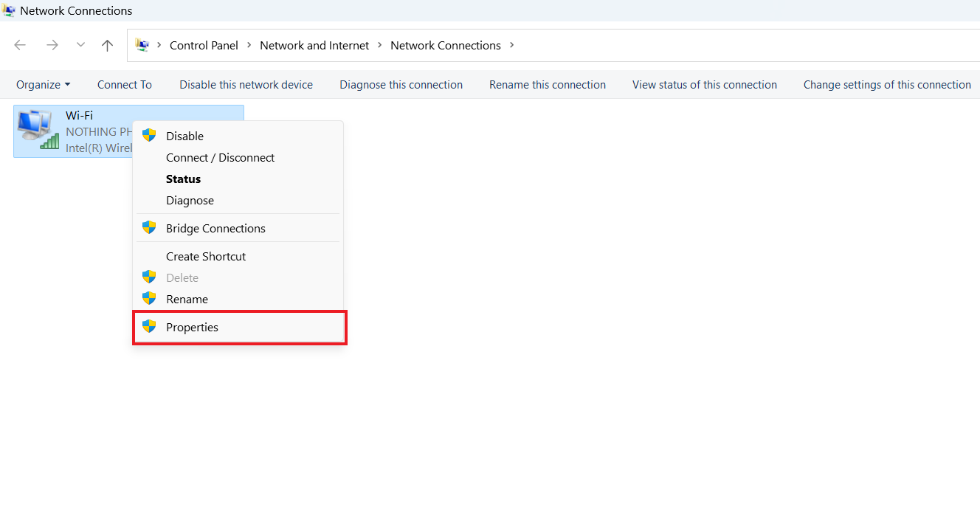Click Change settings of this connection

(886, 85)
